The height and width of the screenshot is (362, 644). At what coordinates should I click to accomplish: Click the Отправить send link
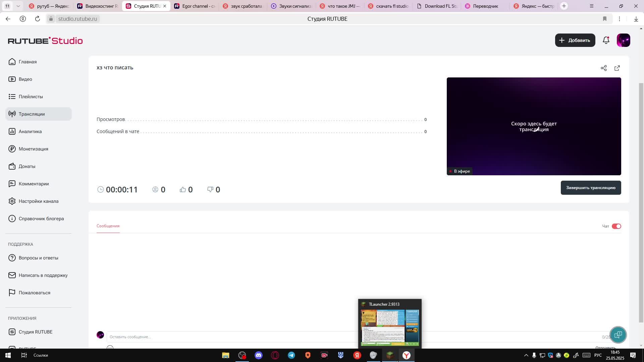pyautogui.click(x=605, y=348)
